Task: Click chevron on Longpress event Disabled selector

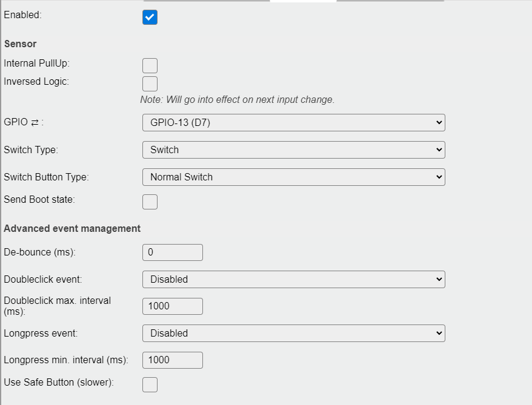Action: point(439,333)
